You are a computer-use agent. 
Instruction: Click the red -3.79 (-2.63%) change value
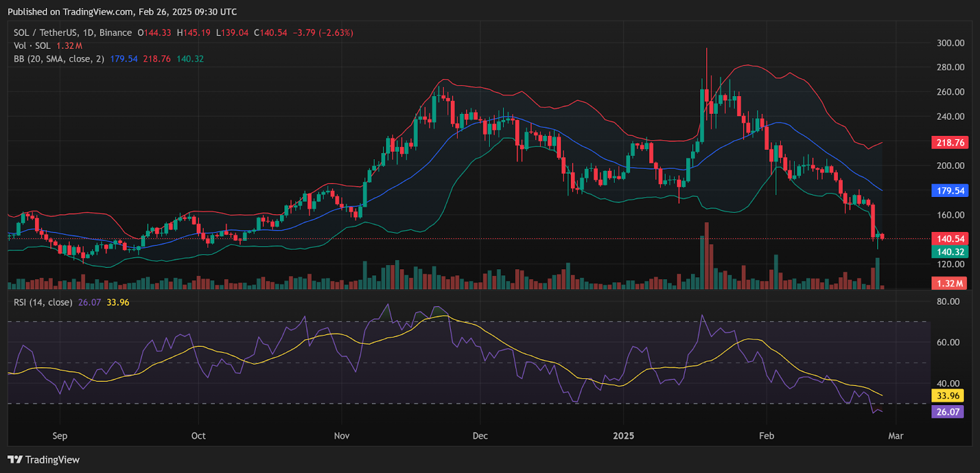323,32
